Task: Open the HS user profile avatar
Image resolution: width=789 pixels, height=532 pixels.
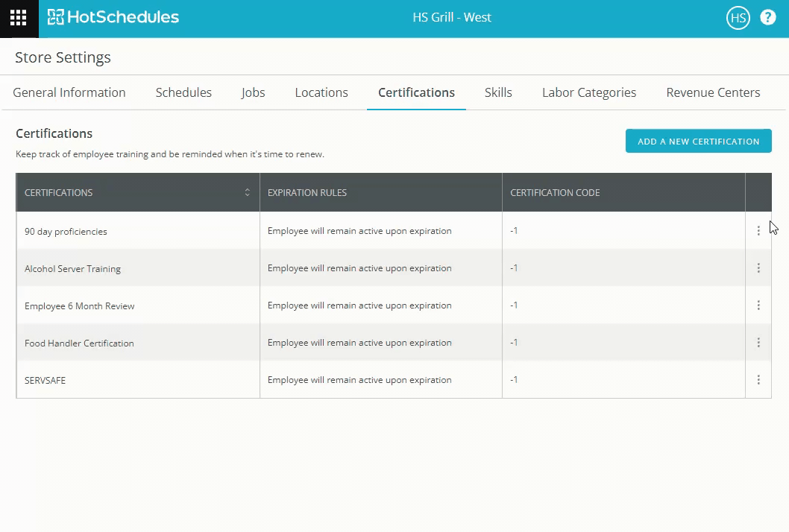Action: (738, 18)
